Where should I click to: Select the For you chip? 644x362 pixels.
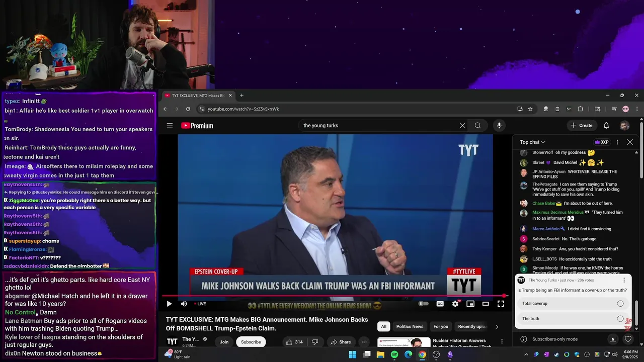[441, 326]
